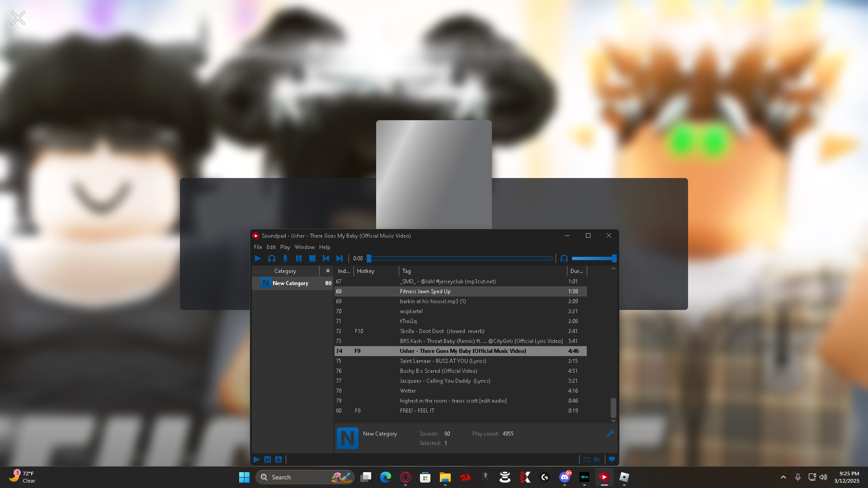Open Microsoft Store from the taskbar
The height and width of the screenshot is (488, 868).
425,477
